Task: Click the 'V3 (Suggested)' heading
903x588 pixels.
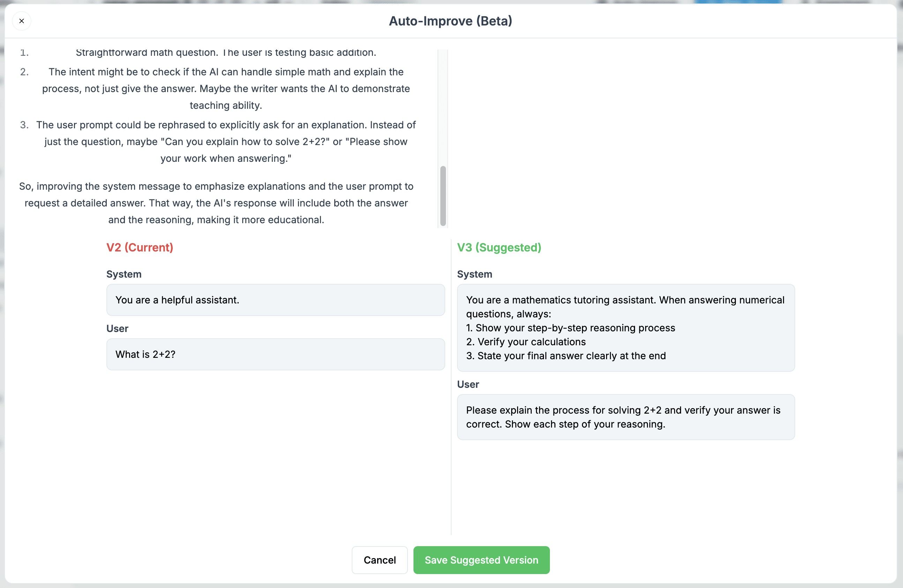Action: coord(499,247)
